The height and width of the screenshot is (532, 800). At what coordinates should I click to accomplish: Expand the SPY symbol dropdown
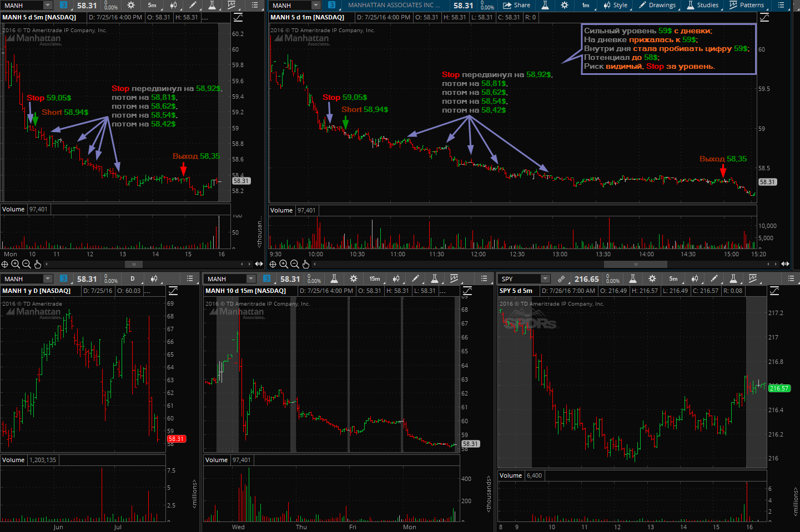coord(545,278)
